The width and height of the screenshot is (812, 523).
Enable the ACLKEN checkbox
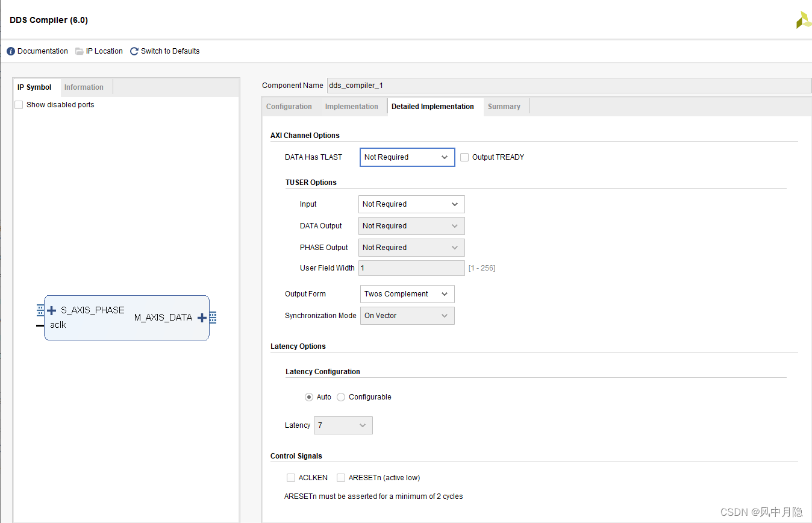click(291, 478)
